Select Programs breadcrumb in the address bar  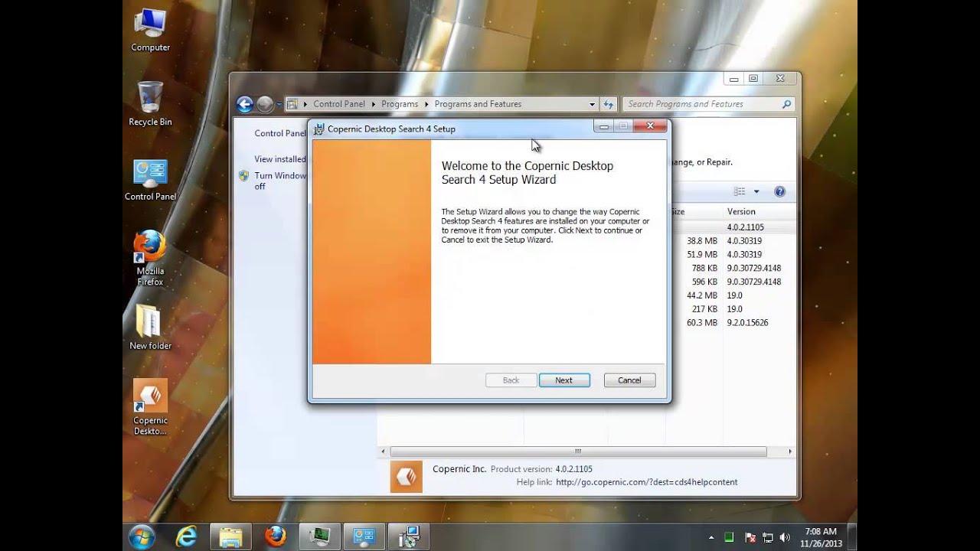pyautogui.click(x=400, y=104)
